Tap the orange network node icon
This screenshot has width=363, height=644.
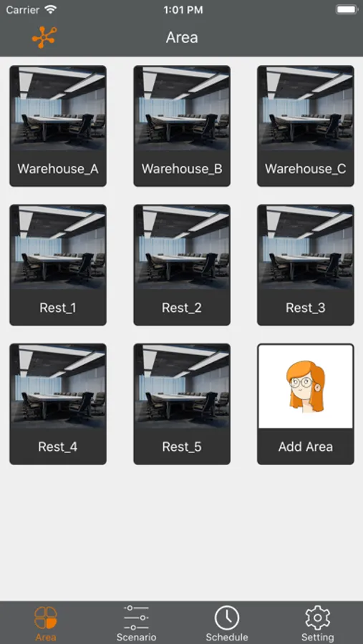[x=44, y=37]
